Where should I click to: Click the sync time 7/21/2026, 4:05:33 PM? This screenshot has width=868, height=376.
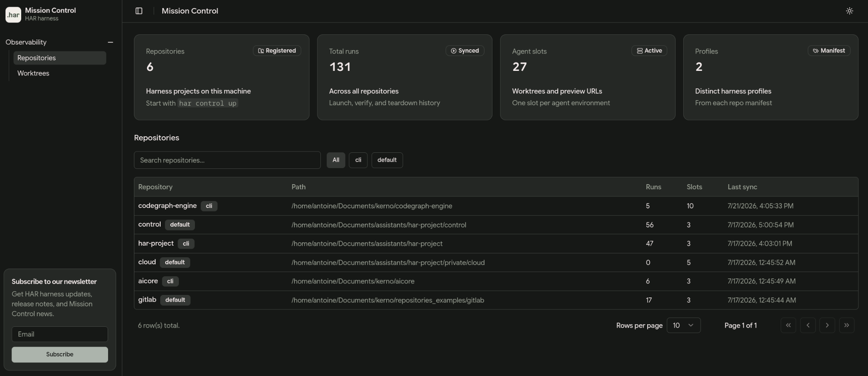pos(760,206)
